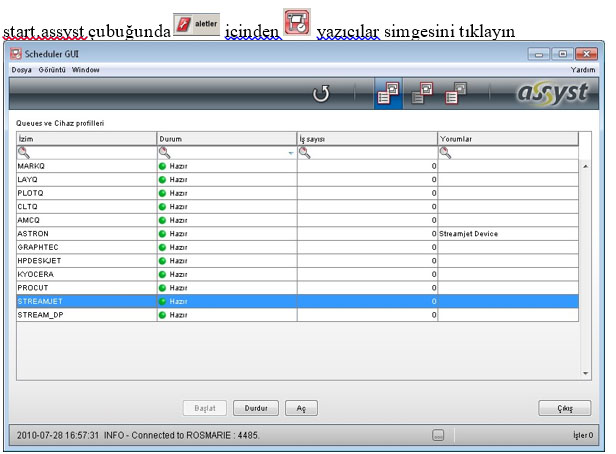Click the refresh arrow toolbar icon
The image size is (616, 454).
pos(321,93)
